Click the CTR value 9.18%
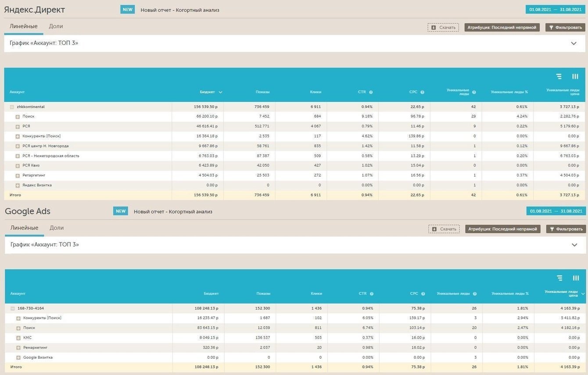 (x=367, y=116)
